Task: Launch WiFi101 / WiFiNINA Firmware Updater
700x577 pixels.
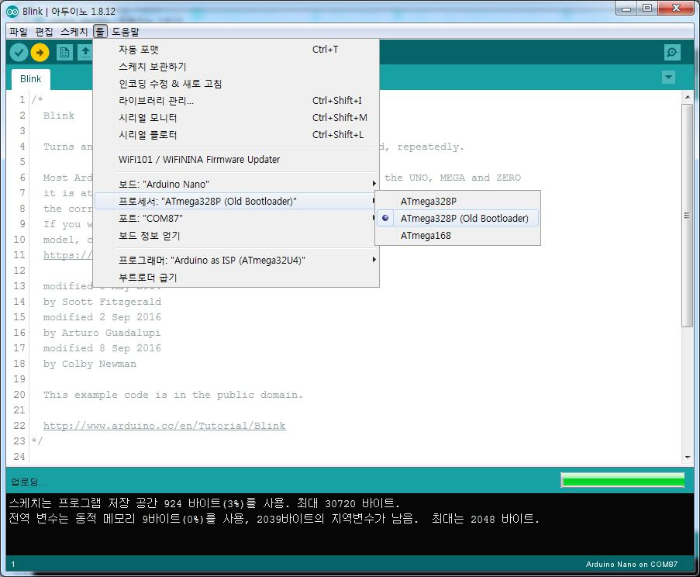Action: point(236,159)
